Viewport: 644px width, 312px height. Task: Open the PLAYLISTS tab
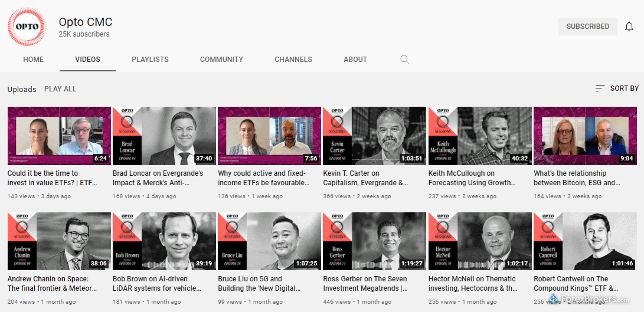150,60
